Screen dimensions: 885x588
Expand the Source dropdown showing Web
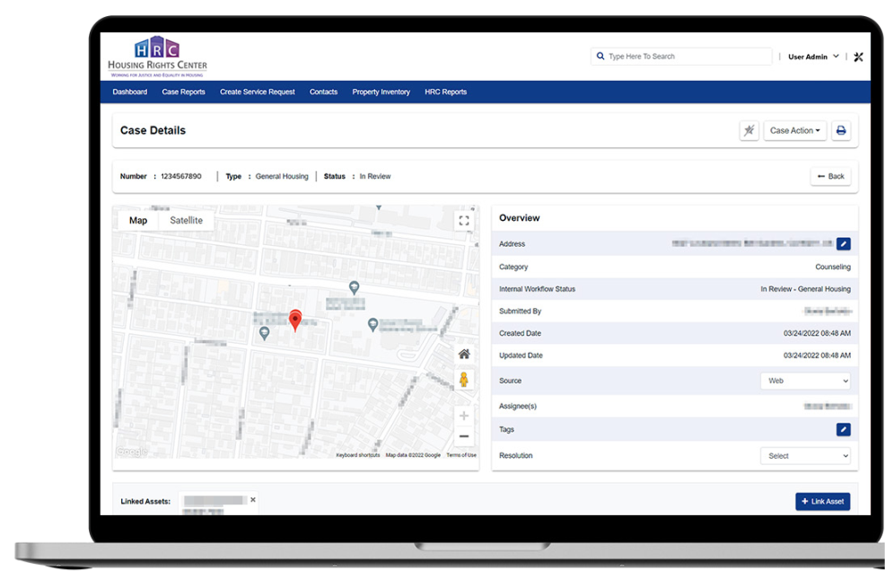click(x=805, y=381)
